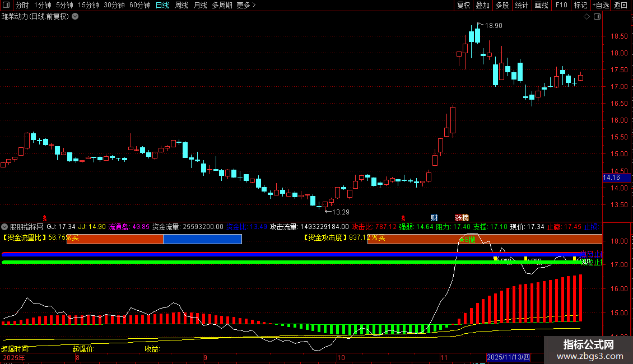
Task: Click the orange segment of 资金流量比 bar
Action: [115, 239]
